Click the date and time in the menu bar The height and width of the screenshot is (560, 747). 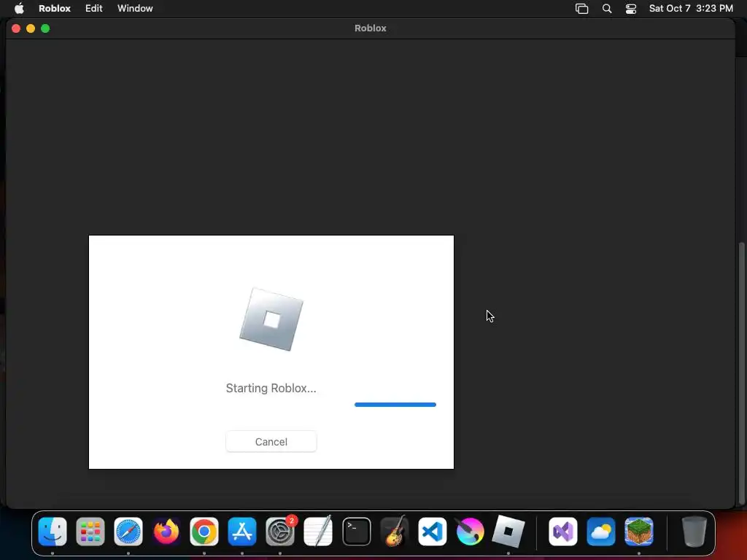[x=691, y=8]
